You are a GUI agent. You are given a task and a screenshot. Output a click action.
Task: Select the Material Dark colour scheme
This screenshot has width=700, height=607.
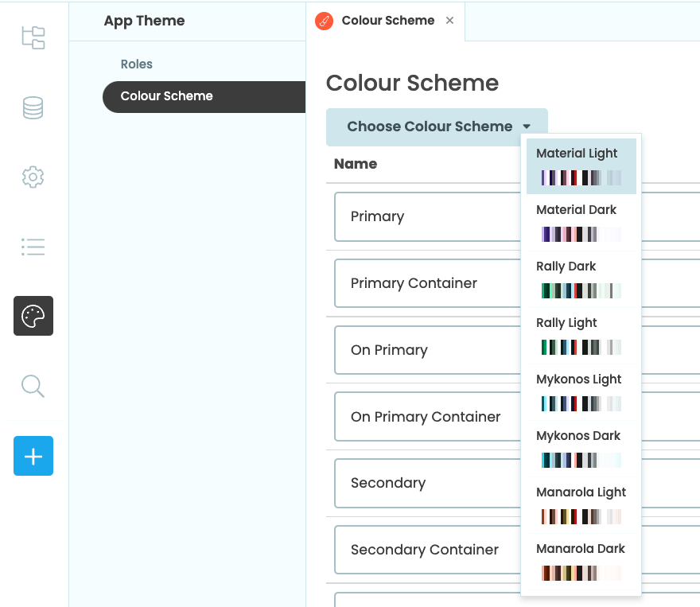point(581,221)
